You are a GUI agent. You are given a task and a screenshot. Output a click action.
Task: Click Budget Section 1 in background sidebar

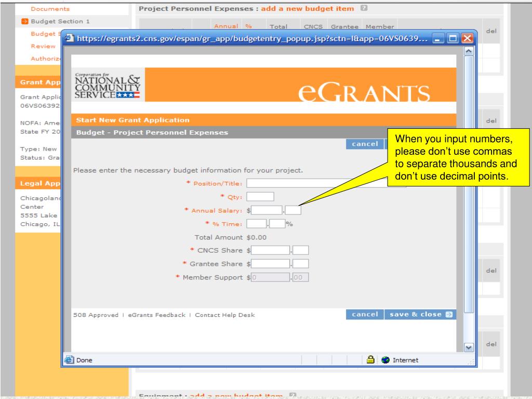[60, 21]
